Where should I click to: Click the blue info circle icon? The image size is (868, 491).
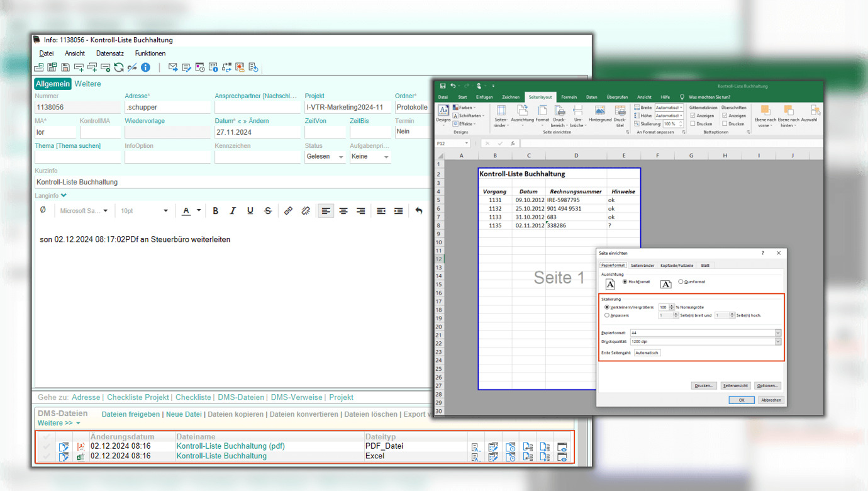coord(145,67)
